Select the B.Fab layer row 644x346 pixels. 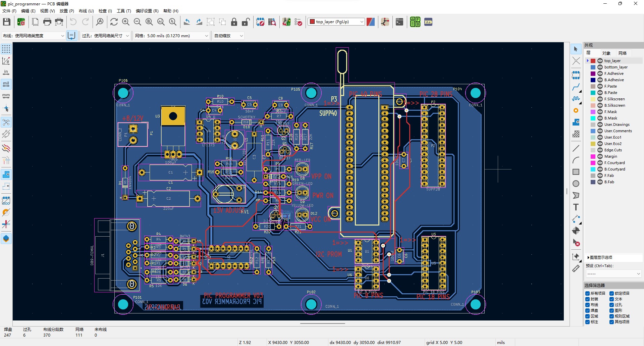[x=613, y=182]
